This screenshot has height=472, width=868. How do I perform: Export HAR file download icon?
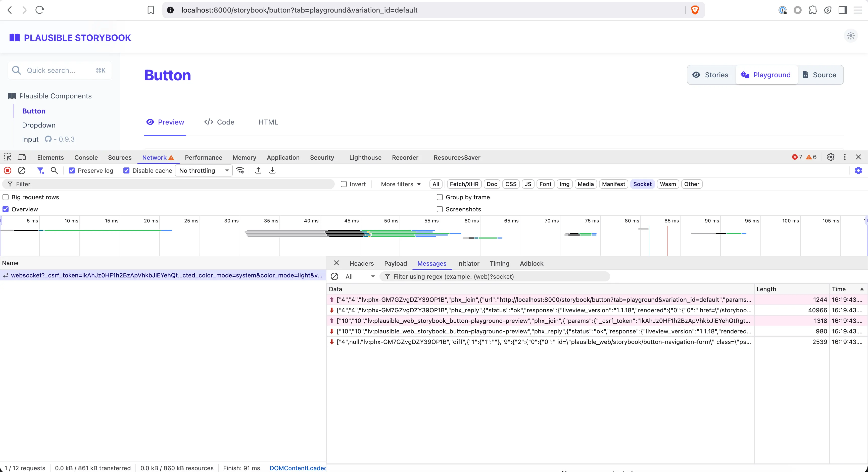(272, 170)
